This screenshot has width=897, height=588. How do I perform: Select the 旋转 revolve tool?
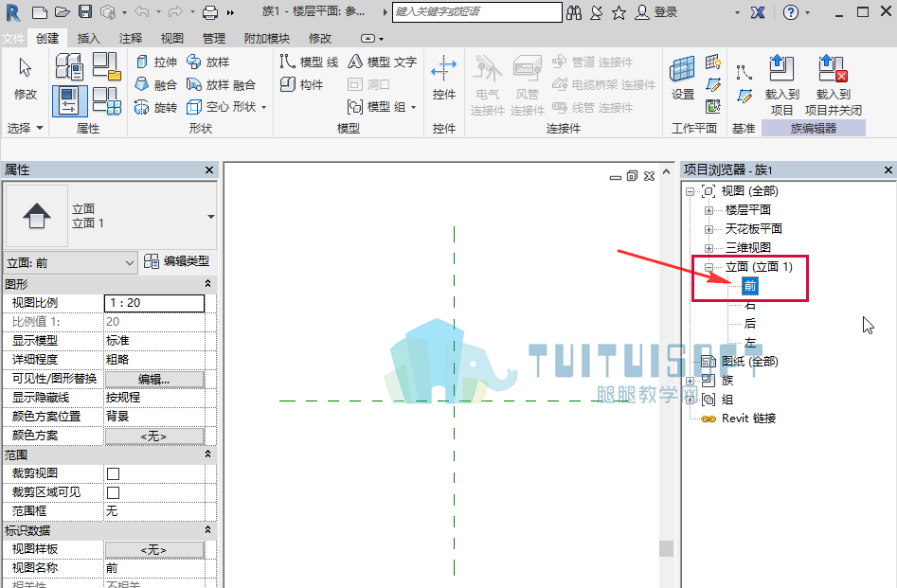pos(156,107)
